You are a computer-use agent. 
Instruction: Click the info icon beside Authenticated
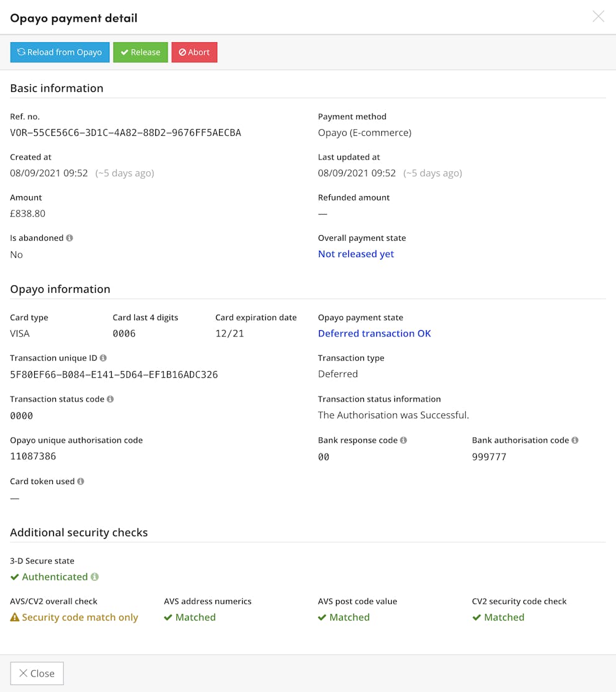[94, 577]
